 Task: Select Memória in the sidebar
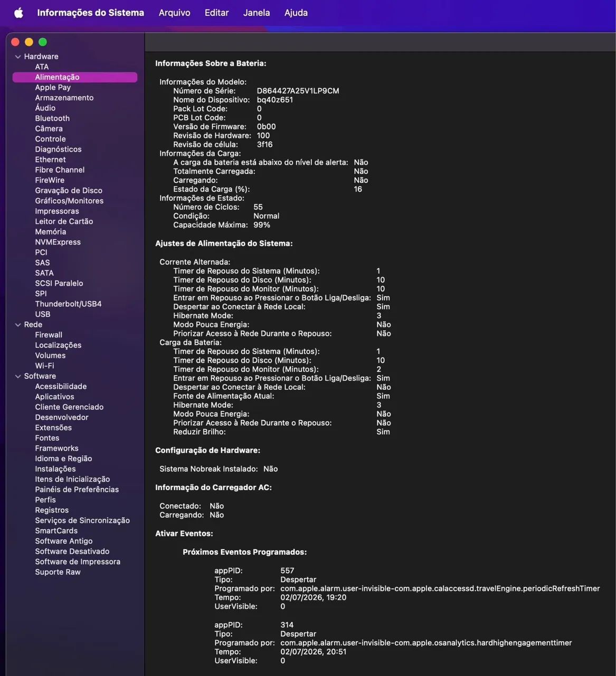(51, 232)
